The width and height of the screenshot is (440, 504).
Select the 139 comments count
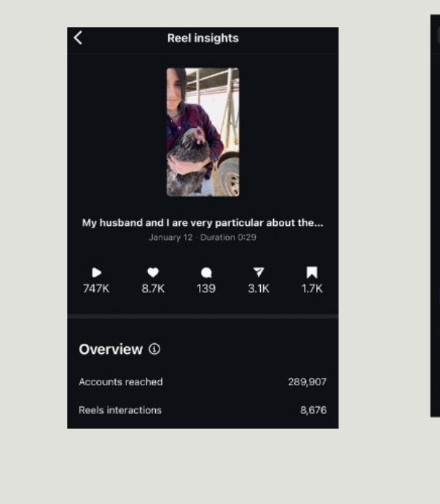(x=206, y=288)
